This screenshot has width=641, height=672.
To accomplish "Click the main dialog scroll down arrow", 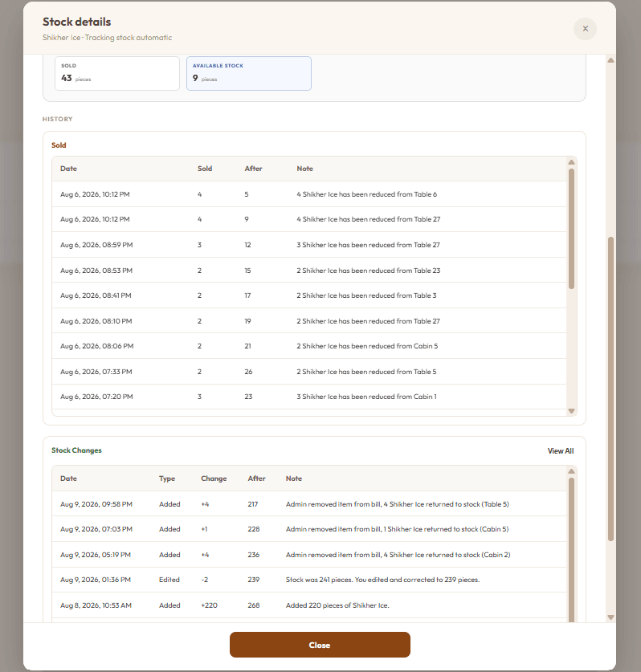I will pos(611,617).
